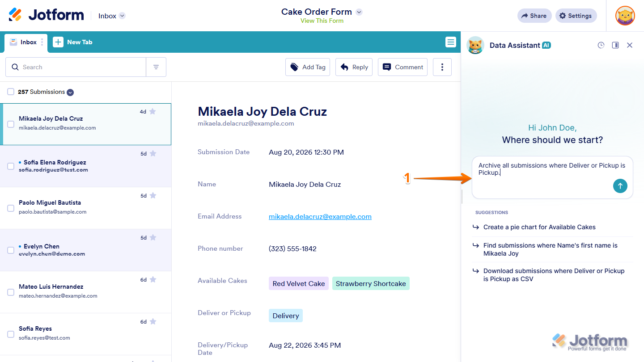644x362 pixels.
Task: Click Data Assistant cat avatar
Action: [475, 45]
